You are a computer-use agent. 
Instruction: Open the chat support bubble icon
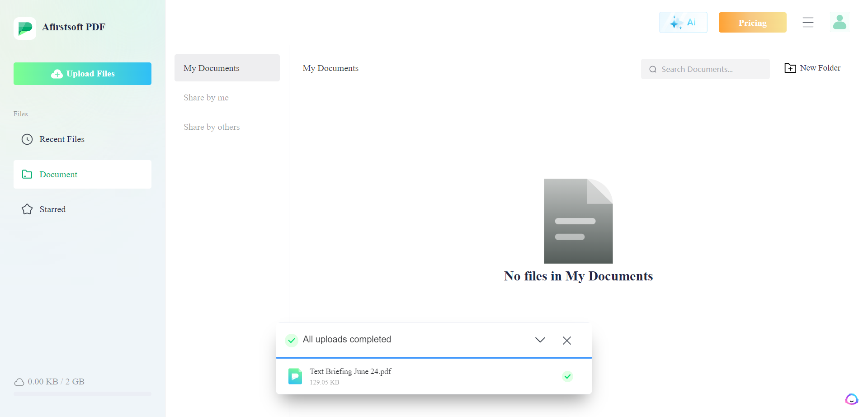(851, 399)
